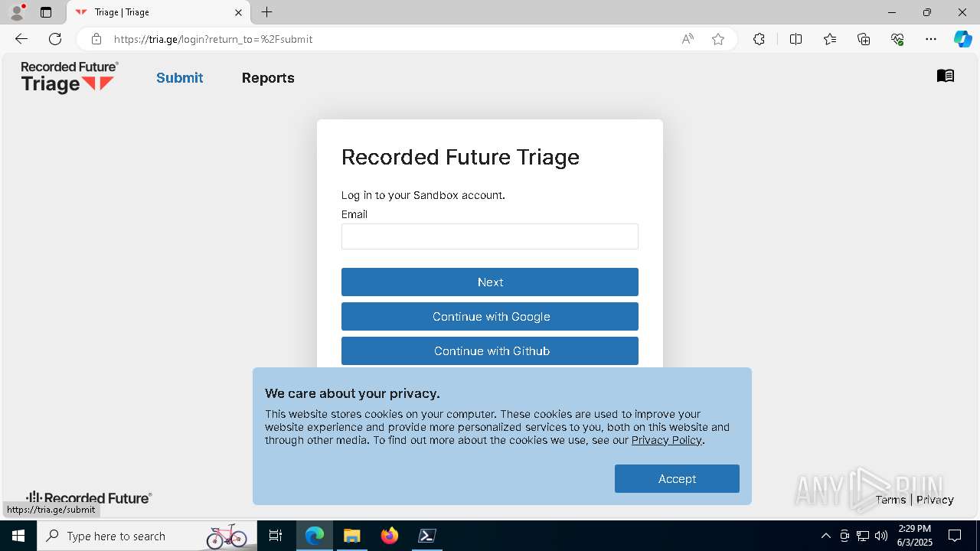Screen dimensions: 980x551
Task: Open network status tray icon
Action: (863, 536)
